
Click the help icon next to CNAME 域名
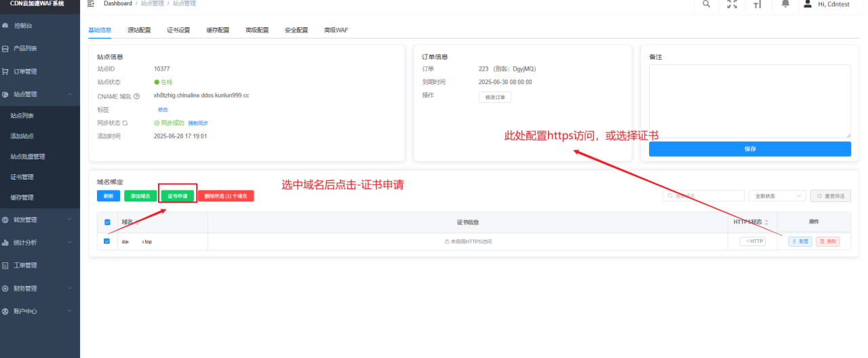[x=137, y=96]
